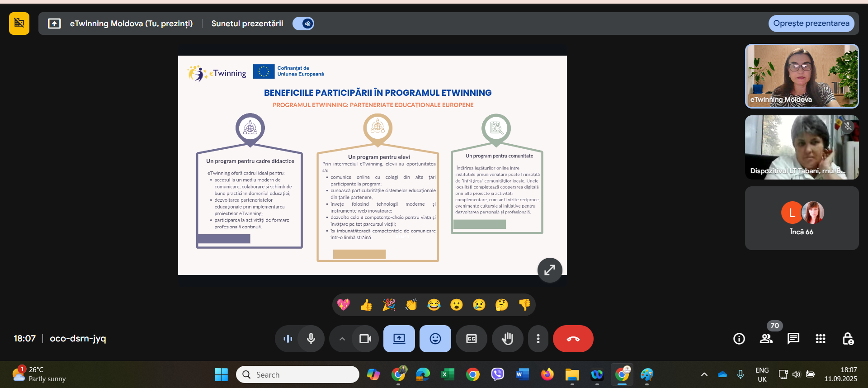This screenshot has width=868, height=388.
Task: Open OneDrive cloud icon in system tray
Action: tap(722, 374)
